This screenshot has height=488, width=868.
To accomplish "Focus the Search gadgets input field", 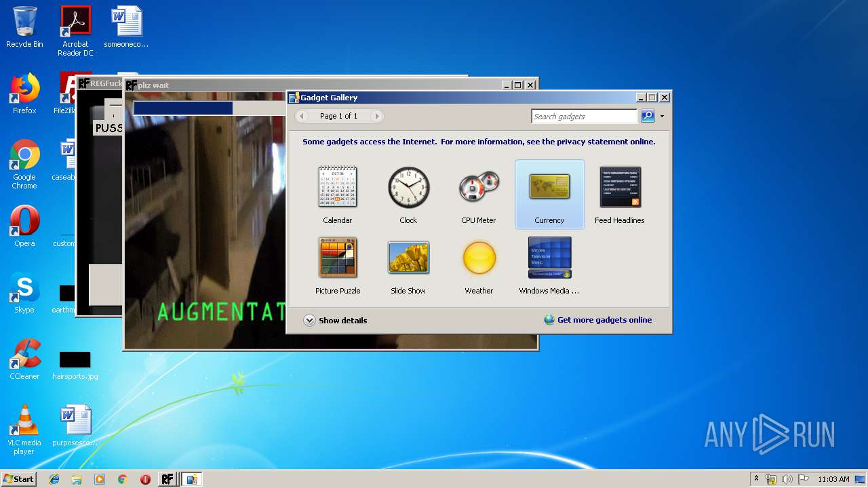I will coord(585,117).
